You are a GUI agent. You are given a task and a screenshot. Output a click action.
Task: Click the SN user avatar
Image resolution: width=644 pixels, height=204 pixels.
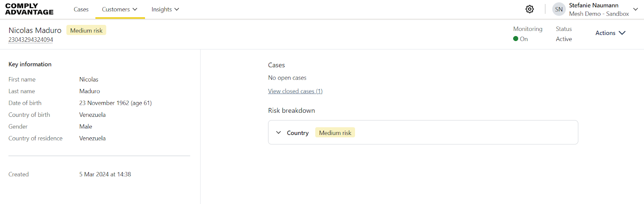coord(559,9)
